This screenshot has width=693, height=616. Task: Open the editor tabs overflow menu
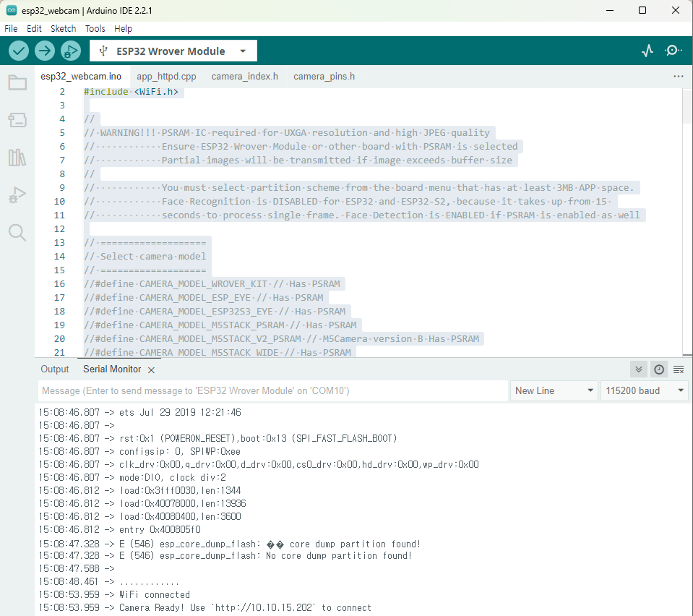679,76
